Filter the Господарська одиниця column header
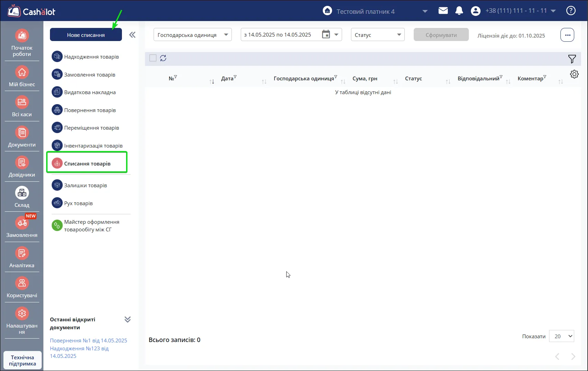 336,77
